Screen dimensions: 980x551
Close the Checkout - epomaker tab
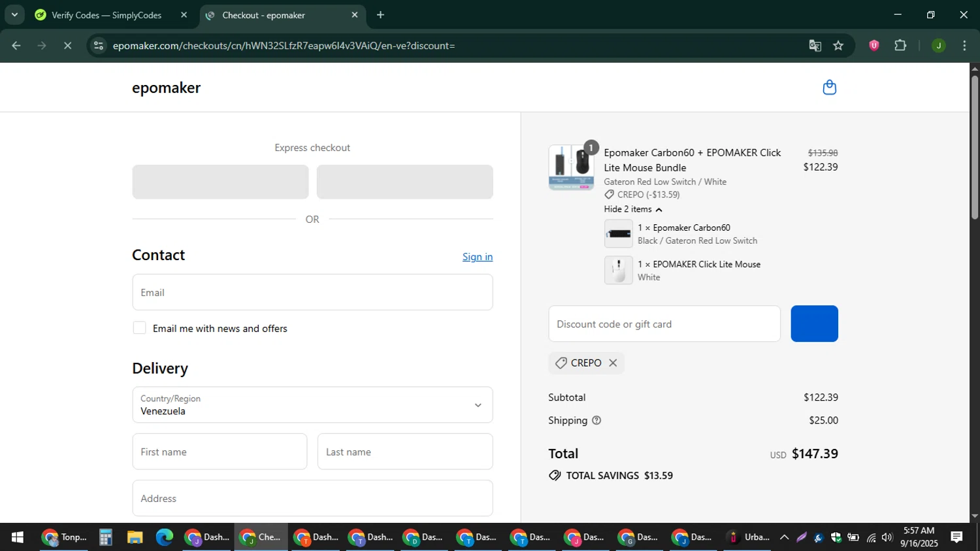[355, 15]
